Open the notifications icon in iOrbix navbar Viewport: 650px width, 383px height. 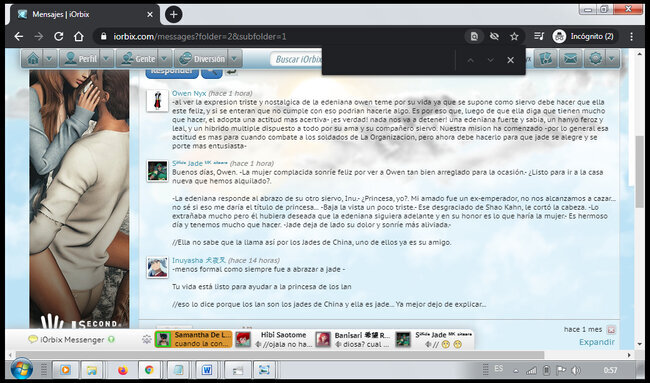pos(545,59)
